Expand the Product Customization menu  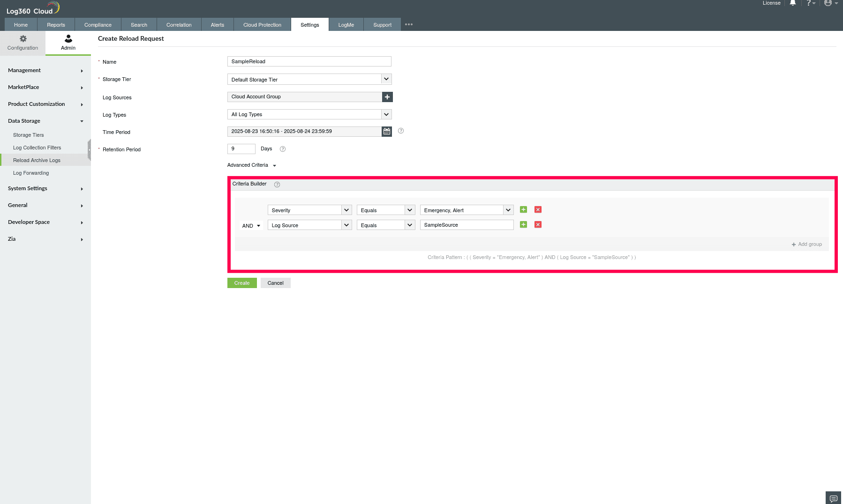[x=45, y=104]
